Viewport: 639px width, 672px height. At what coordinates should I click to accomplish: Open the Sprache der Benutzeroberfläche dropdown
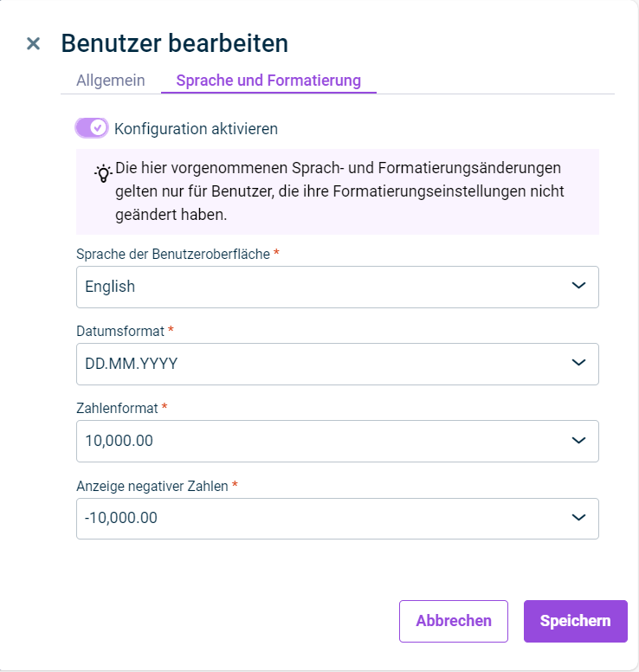click(338, 287)
